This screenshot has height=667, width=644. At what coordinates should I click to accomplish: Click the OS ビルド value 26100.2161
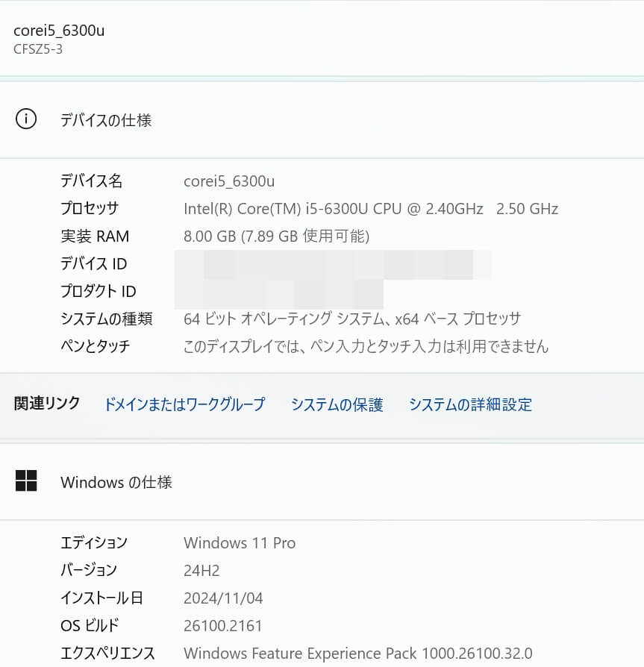[x=223, y=626]
